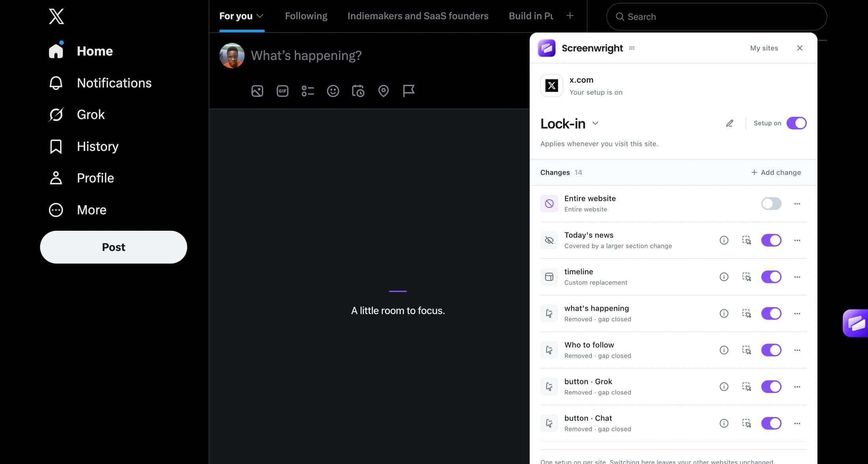Enable the Entire website toggle
Screen dimensions: 868x464
coord(771,204)
